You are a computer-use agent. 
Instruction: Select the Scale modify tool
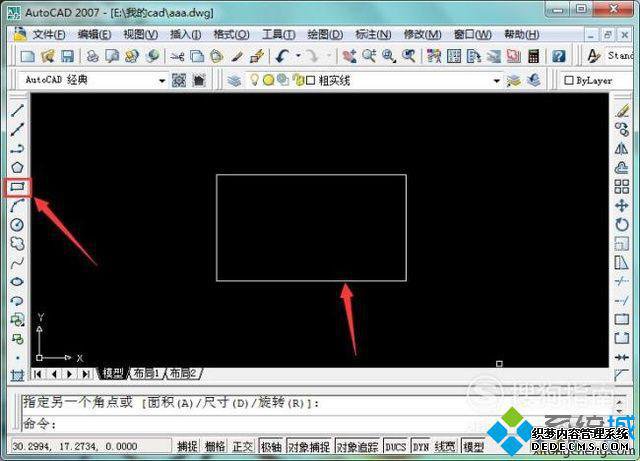tap(622, 244)
